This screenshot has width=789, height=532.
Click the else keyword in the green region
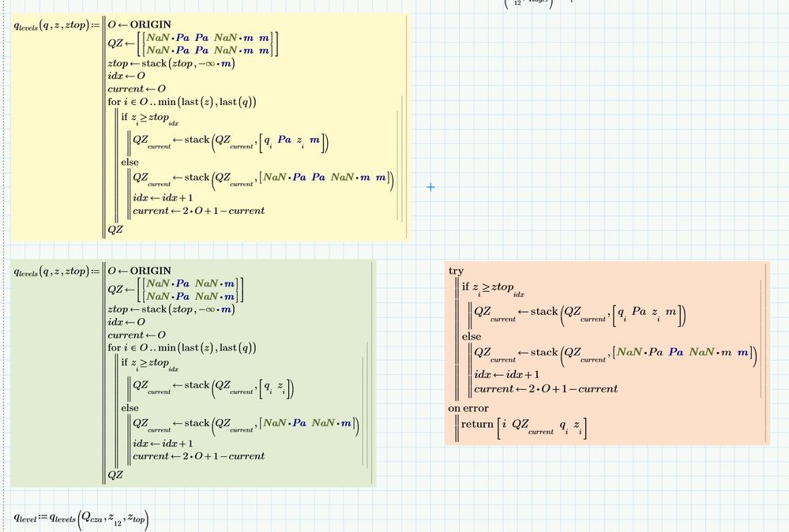pos(130,408)
